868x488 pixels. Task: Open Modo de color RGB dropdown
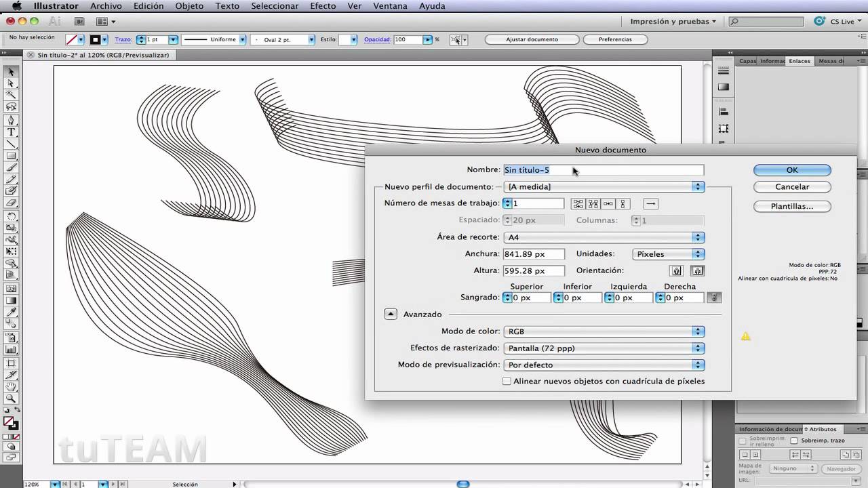(604, 331)
